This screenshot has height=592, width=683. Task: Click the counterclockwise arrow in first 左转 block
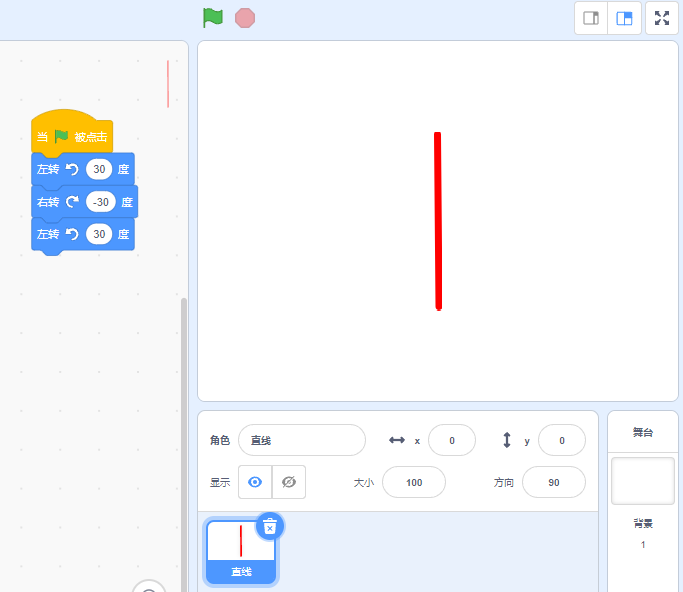tap(72, 169)
